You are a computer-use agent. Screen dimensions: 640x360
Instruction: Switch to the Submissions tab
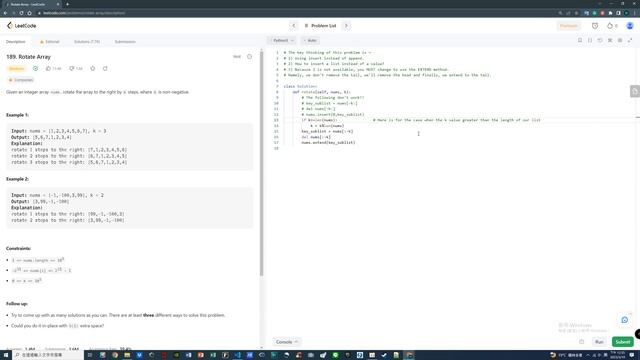[125, 42]
